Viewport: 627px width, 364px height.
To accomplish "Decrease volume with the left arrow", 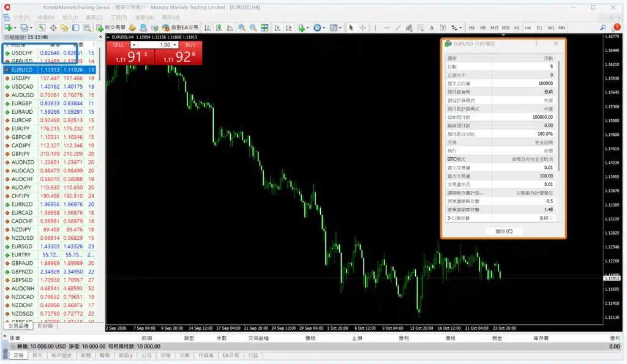I will (133, 45).
